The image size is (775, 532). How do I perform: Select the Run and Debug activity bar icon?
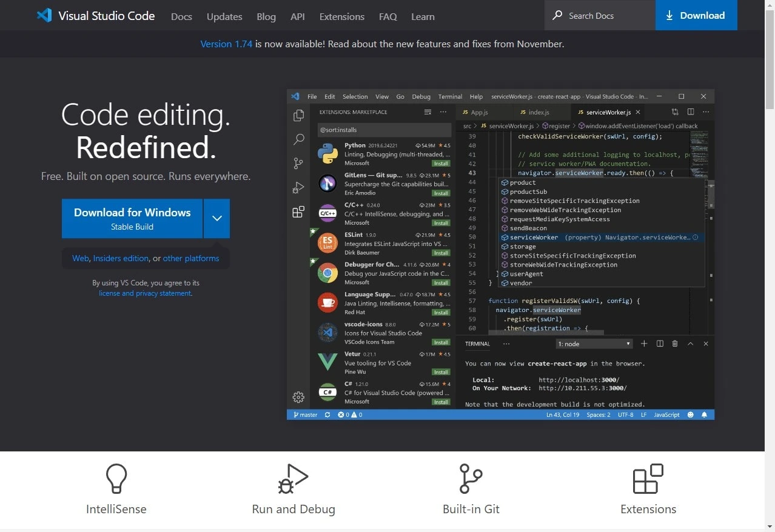298,187
